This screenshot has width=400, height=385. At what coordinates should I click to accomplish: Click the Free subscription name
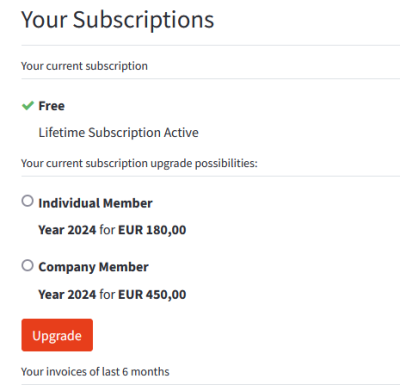point(52,106)
